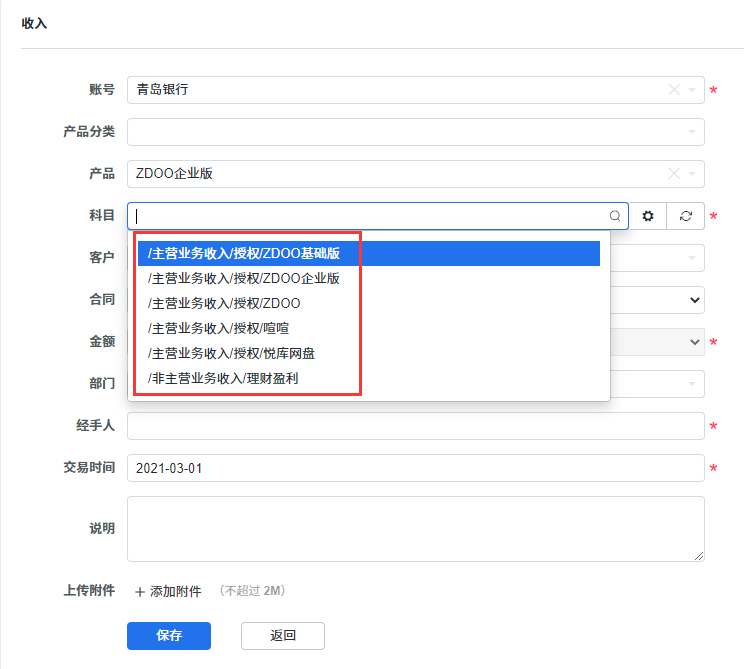Open the 合同 select box

[x=695, y=300]
